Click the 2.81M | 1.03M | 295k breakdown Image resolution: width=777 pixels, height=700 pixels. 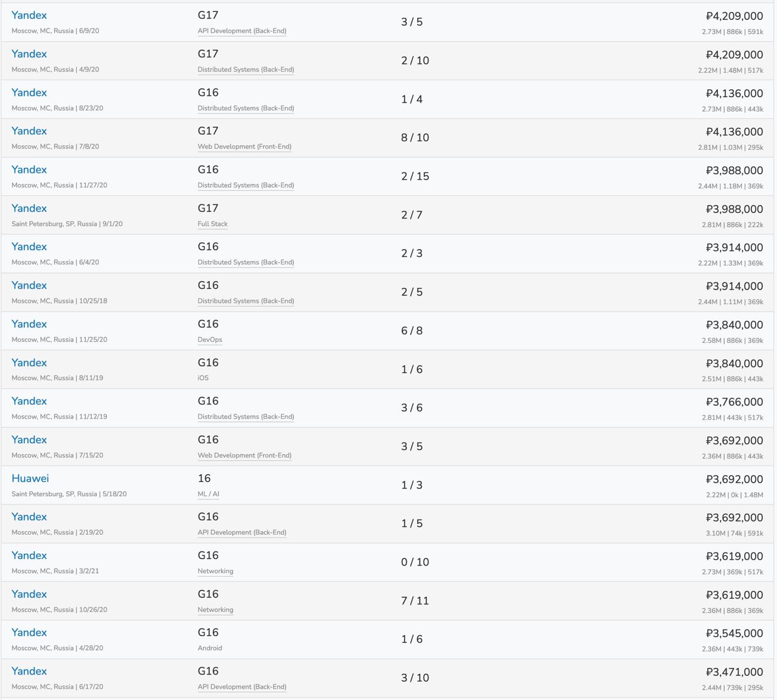(731, 148)
